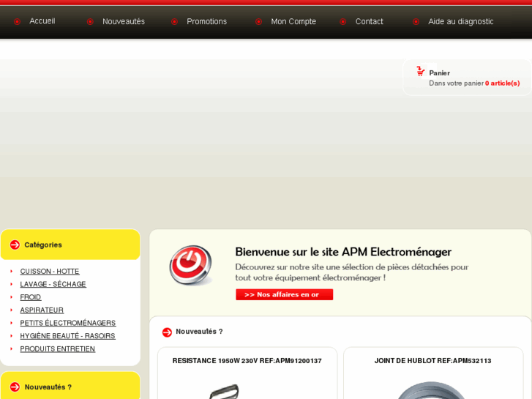Open the PRODUITS ENTRETIEN category

click(x=57, y=348)
